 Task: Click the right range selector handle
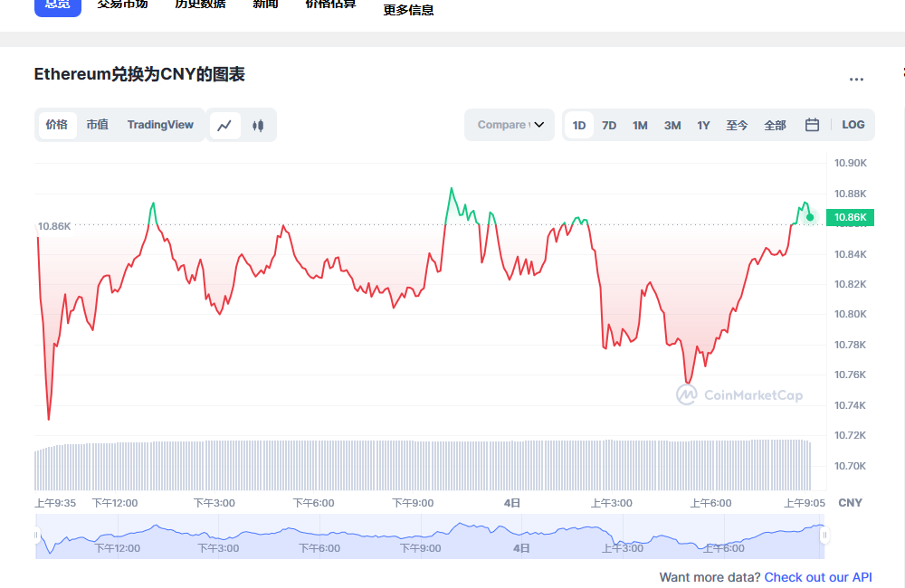pyautogui.click(x=824, y=536)
